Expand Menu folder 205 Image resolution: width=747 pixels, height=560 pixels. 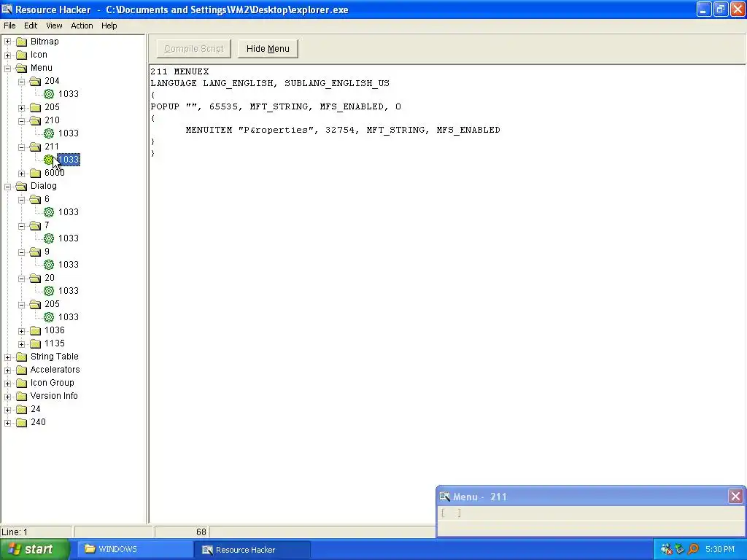(21, 108)
